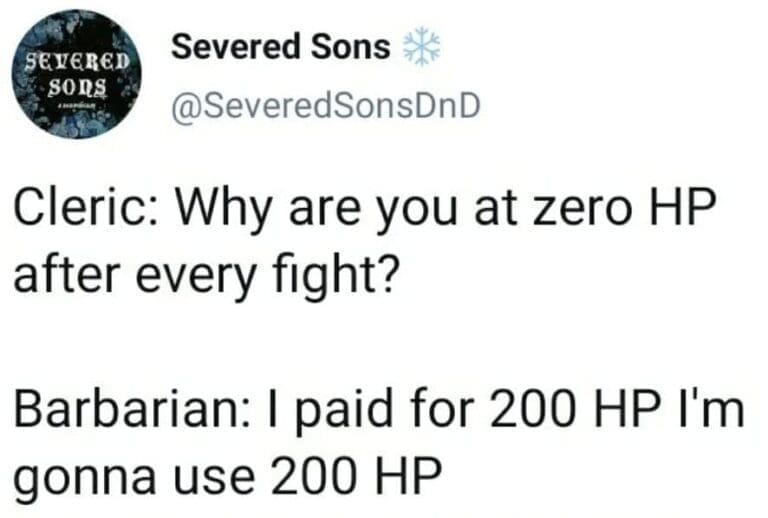
Task: Visit the @SeveredSonsDnD handle
Action: (326, 106)
